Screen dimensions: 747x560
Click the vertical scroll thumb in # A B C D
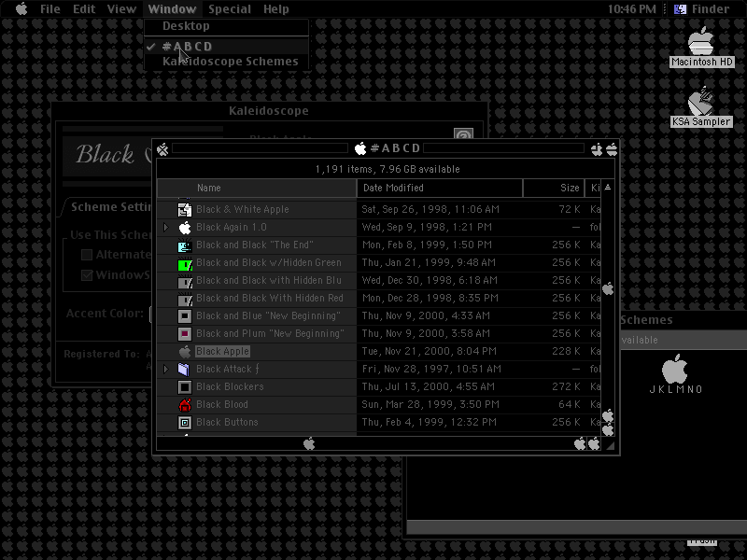tap(608, 288)
